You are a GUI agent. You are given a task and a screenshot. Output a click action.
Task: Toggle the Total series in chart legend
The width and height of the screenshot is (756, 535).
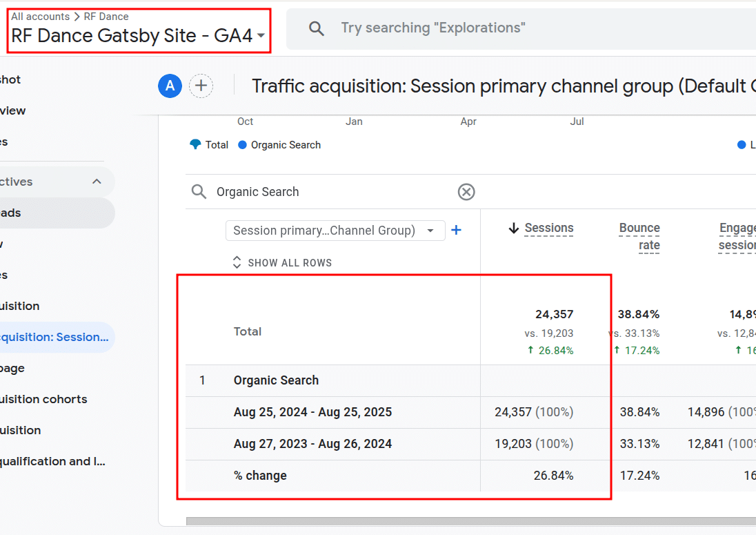click(x=209, y=145)
